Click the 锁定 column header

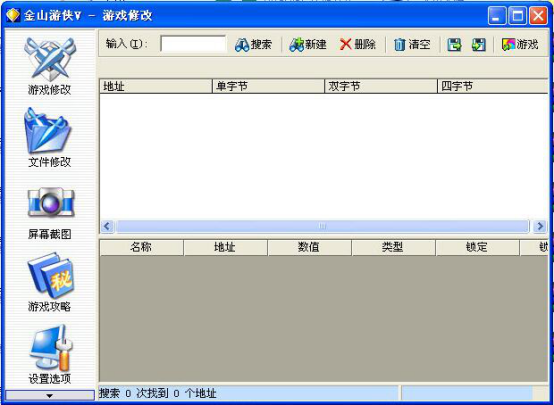click(477, 247)
